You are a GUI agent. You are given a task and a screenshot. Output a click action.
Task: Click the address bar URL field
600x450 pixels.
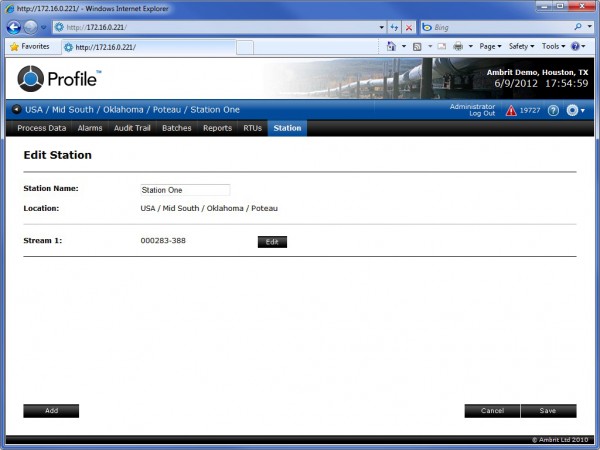click(x=217, y=27)
